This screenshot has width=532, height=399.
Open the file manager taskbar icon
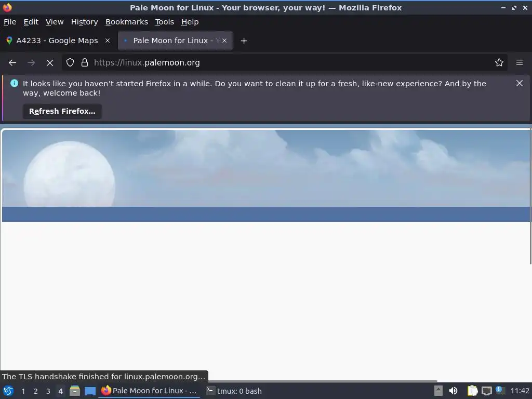pos(75,391)
